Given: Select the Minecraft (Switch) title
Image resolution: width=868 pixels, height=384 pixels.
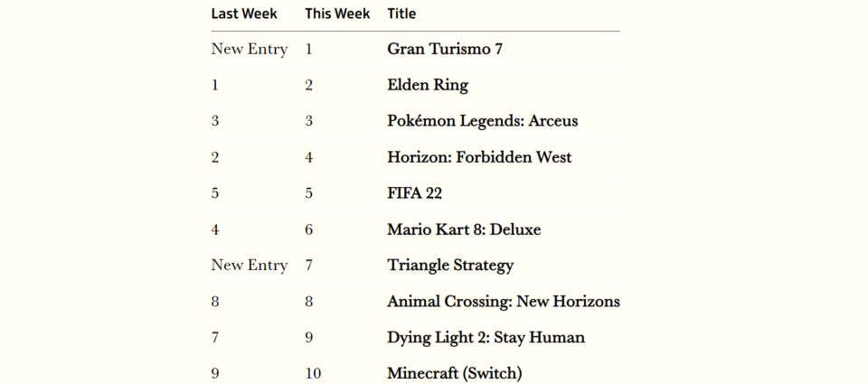Looking at the screenshot, I should [455, 373].
